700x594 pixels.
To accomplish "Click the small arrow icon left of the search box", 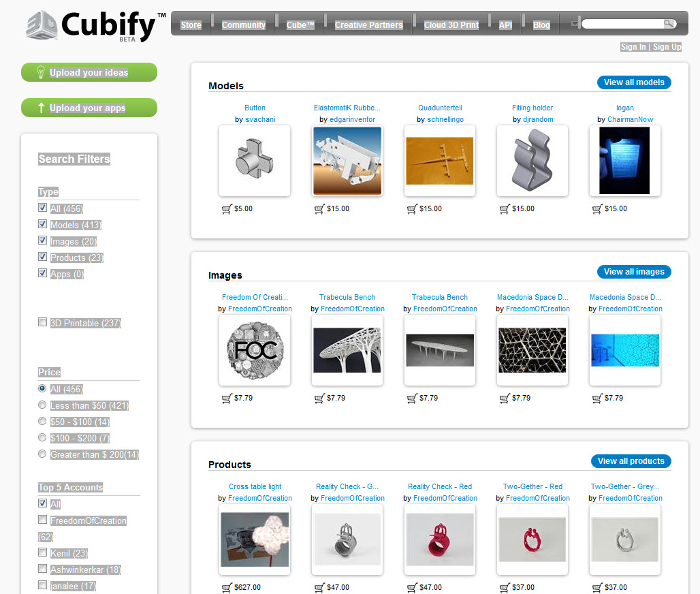I will pos(574,22).
